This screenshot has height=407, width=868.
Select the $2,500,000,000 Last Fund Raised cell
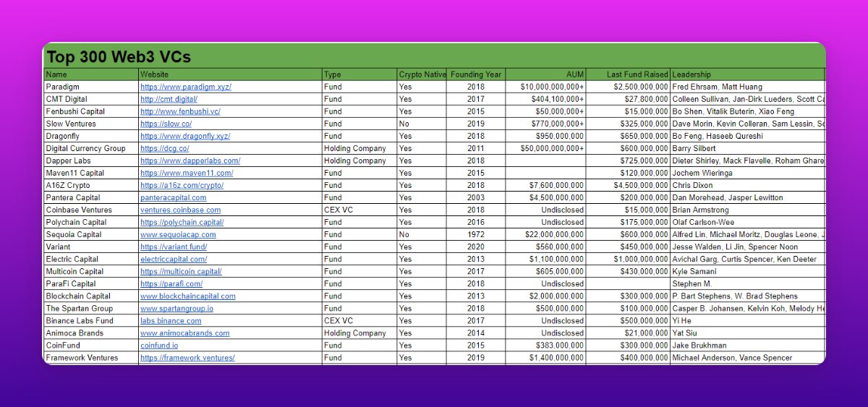[629, 87]
